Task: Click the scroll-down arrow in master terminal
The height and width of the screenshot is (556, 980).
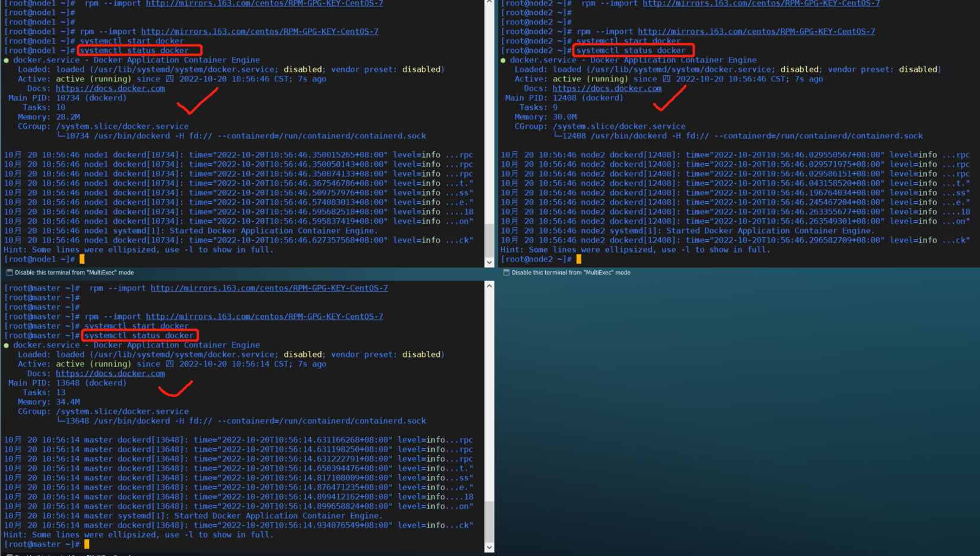Action: click(x=489, y=547)
